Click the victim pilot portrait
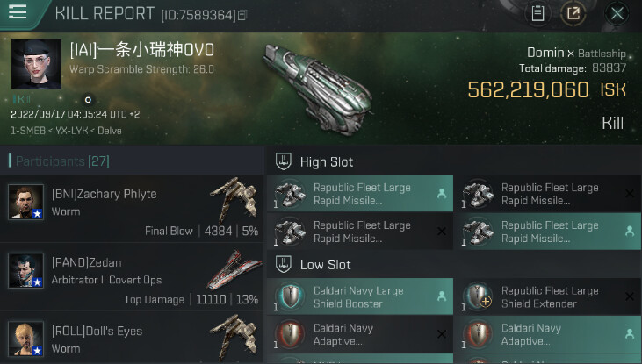 [36, 64]
